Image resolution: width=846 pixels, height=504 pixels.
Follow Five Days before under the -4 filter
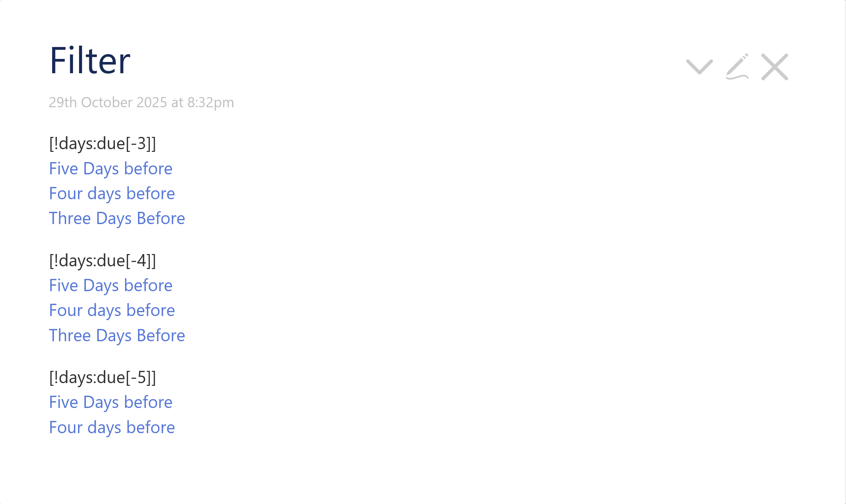(x=111, y=285)
